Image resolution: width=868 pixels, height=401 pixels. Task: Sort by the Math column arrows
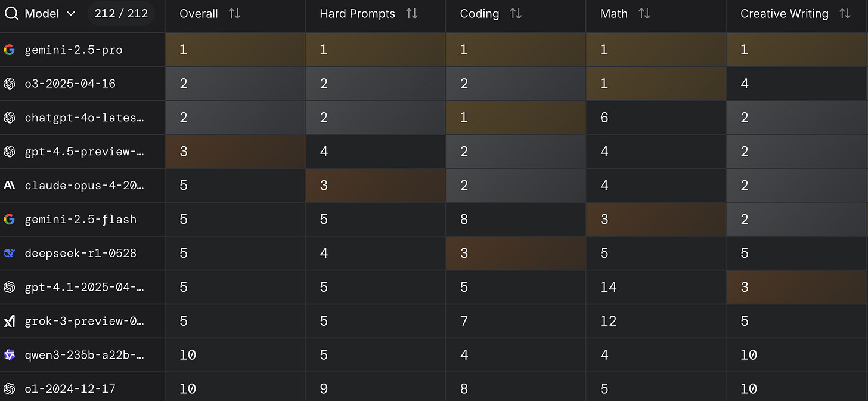click(x=644, y=14)
